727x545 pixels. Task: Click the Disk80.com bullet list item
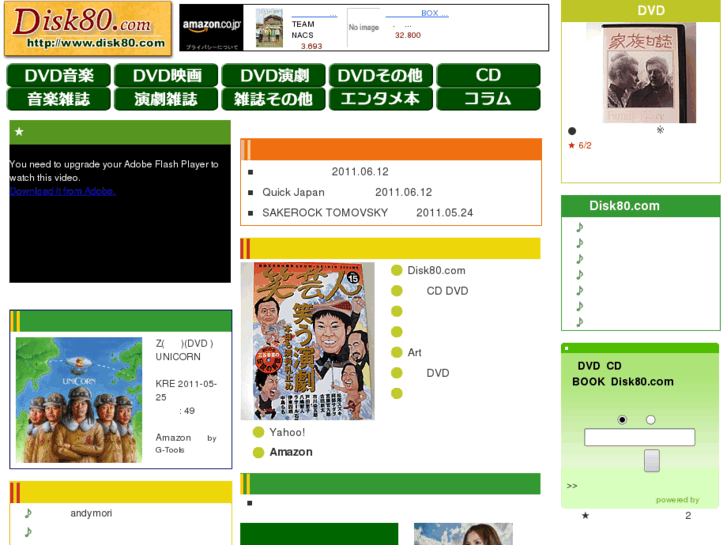[436, 270]
